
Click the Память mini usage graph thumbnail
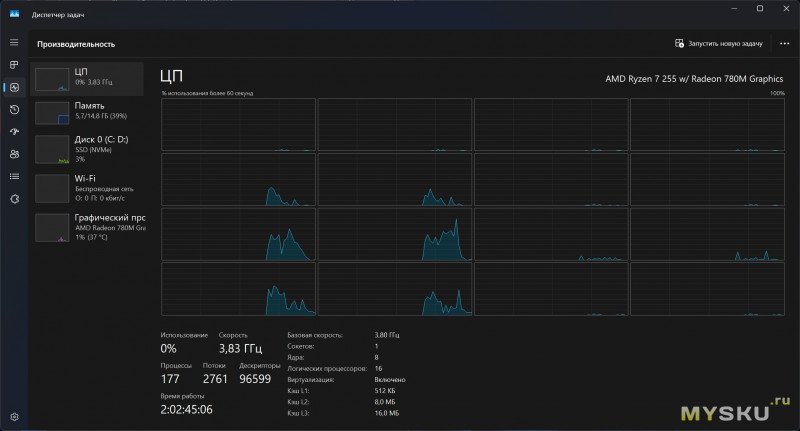click(x=51, y=113)
